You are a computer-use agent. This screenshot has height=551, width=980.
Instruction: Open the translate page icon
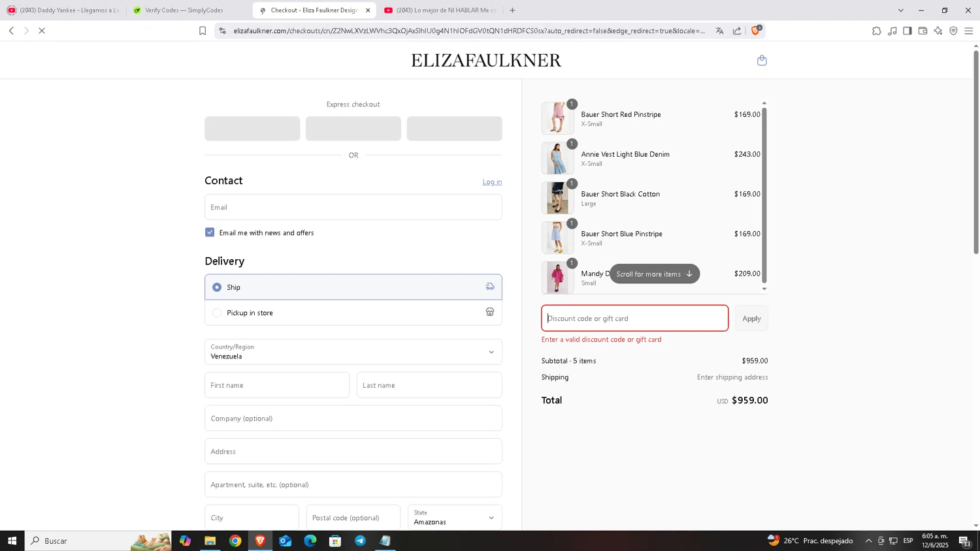point(719,31)
